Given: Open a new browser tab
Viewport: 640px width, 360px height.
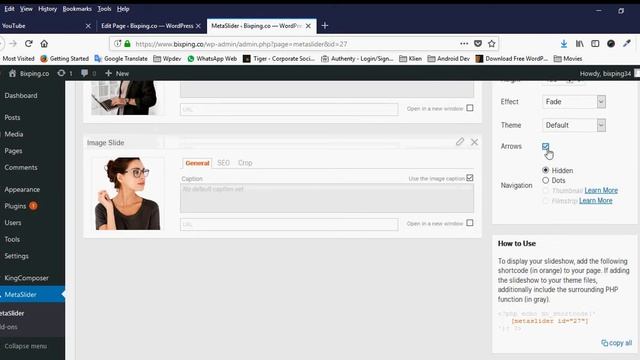Looking at the screenshot, I should tap(325, 26).
